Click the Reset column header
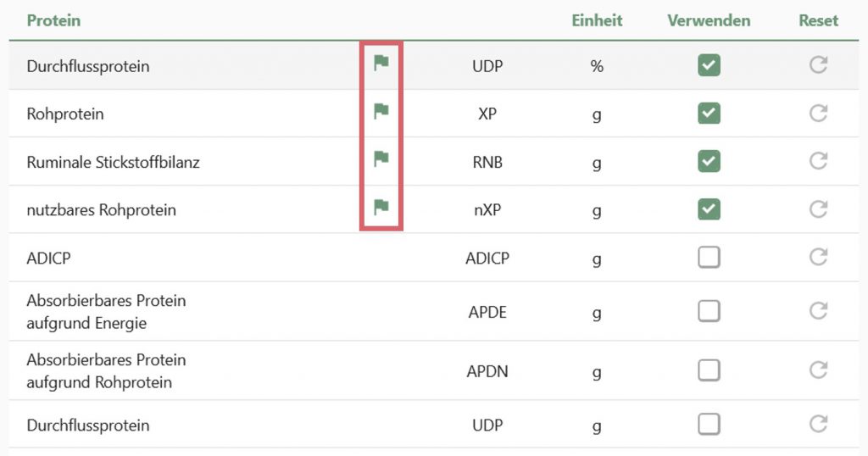The width and height of the screenshot is (868, 456). (818, 20)
